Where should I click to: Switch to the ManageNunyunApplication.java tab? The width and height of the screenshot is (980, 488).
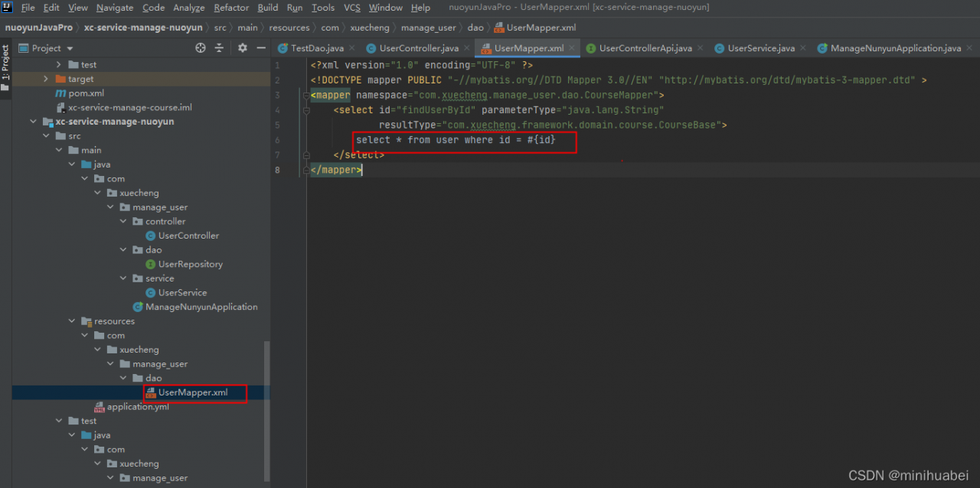[896, 48]
